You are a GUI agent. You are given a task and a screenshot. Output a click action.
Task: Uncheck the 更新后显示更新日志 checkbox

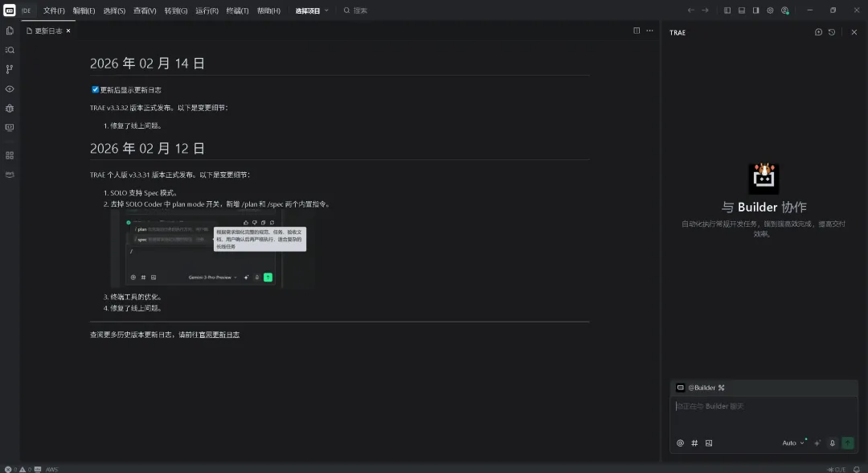(x=95, y=89)
